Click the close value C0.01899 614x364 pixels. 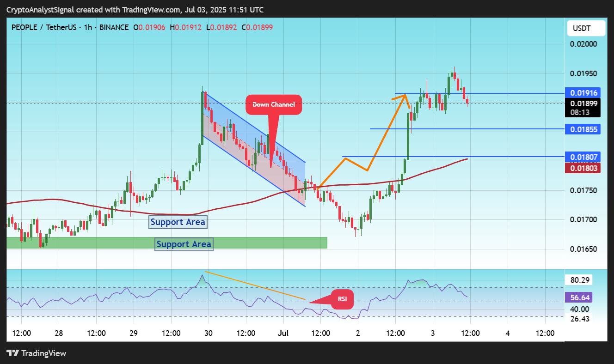(x=257, y=27)
